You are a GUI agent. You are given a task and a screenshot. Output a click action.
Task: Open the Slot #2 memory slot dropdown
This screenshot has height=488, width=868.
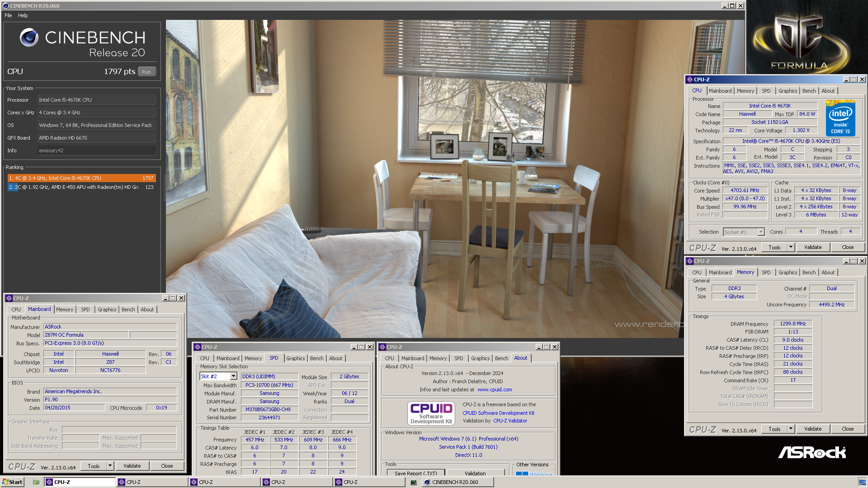[x=233, y=376]
